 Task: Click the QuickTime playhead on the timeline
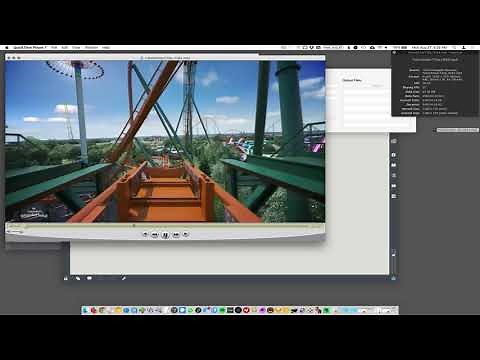134,226
